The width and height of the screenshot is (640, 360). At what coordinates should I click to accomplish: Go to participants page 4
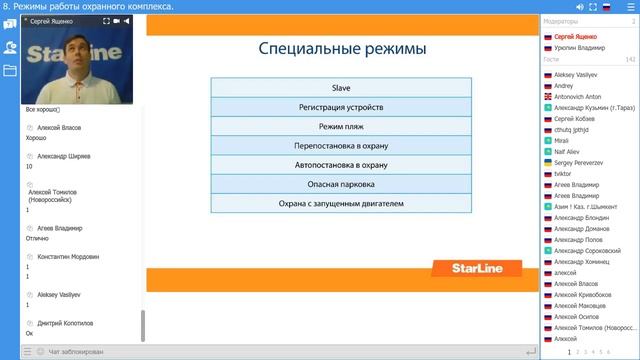pos(593,352)
